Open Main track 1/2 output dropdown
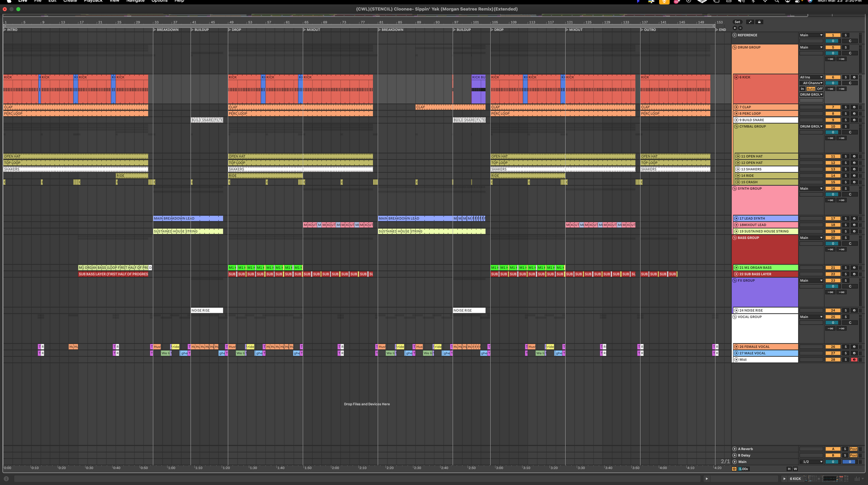This screenshot has width=868, height=485. click(x=811, y=462)
